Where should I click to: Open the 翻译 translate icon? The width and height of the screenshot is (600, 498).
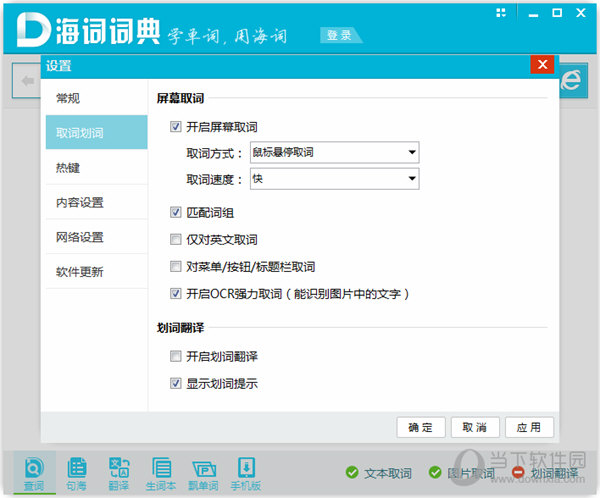pos(119,473)
